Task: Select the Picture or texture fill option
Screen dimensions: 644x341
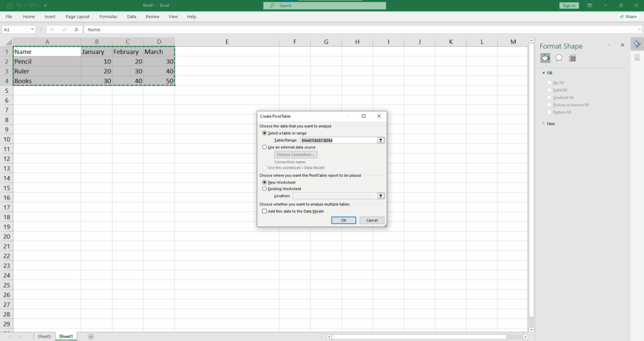Action: pyautogui.click(x=550, y=105)
